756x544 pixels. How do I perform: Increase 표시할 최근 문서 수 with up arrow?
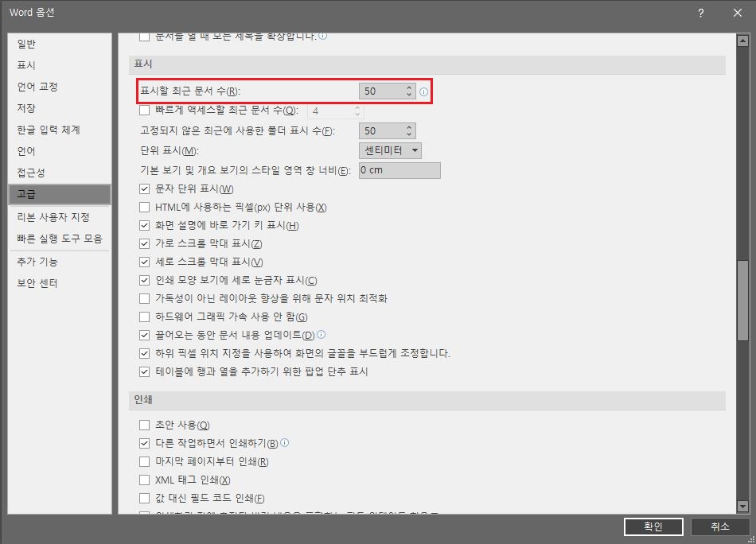pos(409,87)
